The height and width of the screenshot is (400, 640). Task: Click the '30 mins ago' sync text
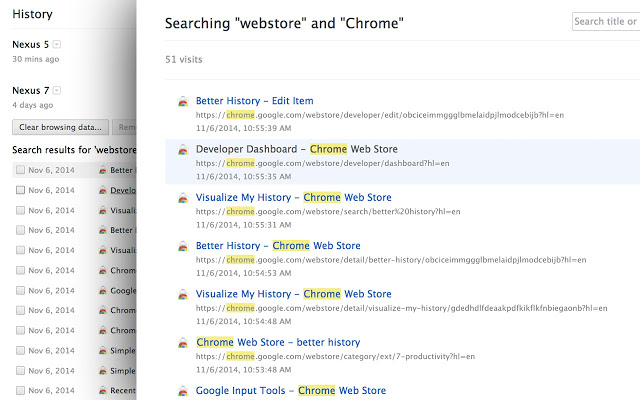tap(36, 59)
